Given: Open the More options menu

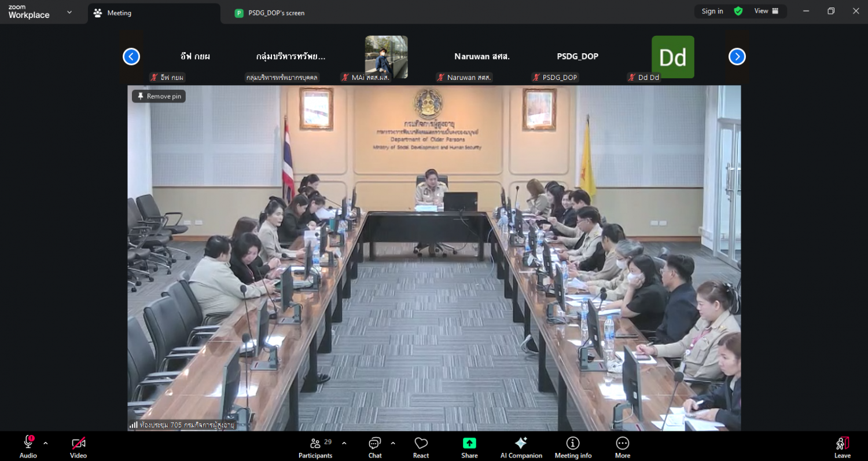Looking at the screenshot, I should 623,446.
